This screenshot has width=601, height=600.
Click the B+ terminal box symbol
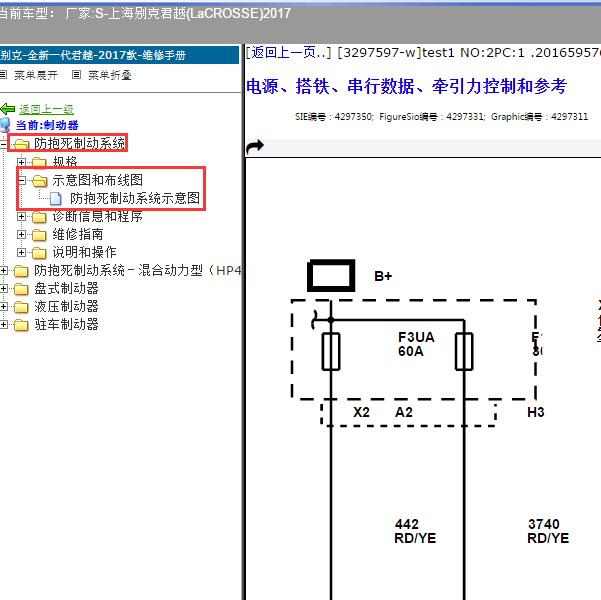(331, 276)
